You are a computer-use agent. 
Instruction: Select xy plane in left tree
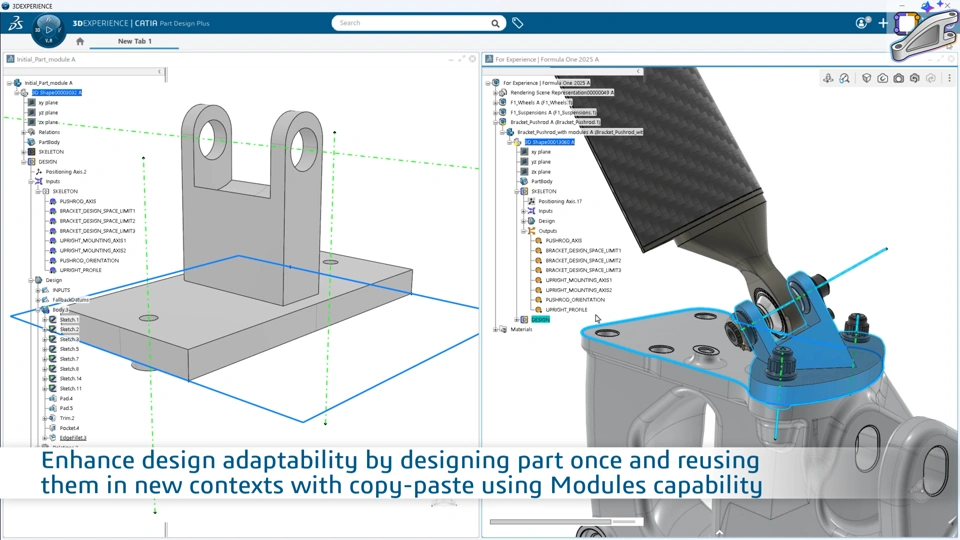(48, 103)
